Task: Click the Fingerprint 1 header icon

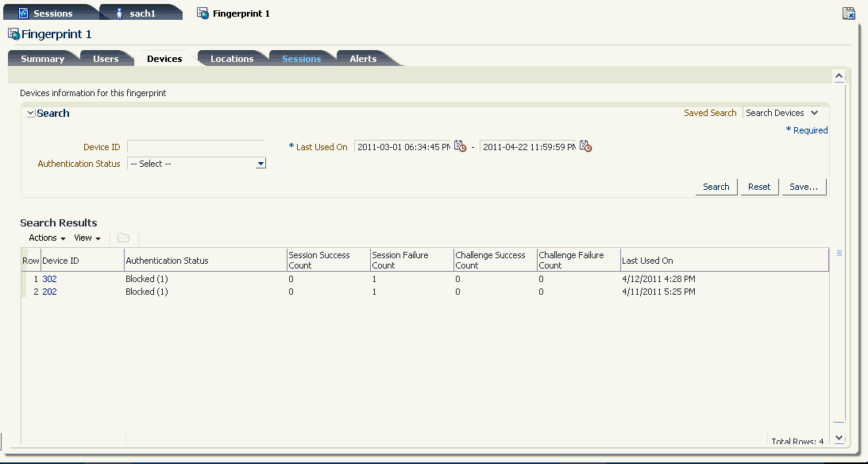Action: coord(14,34)
